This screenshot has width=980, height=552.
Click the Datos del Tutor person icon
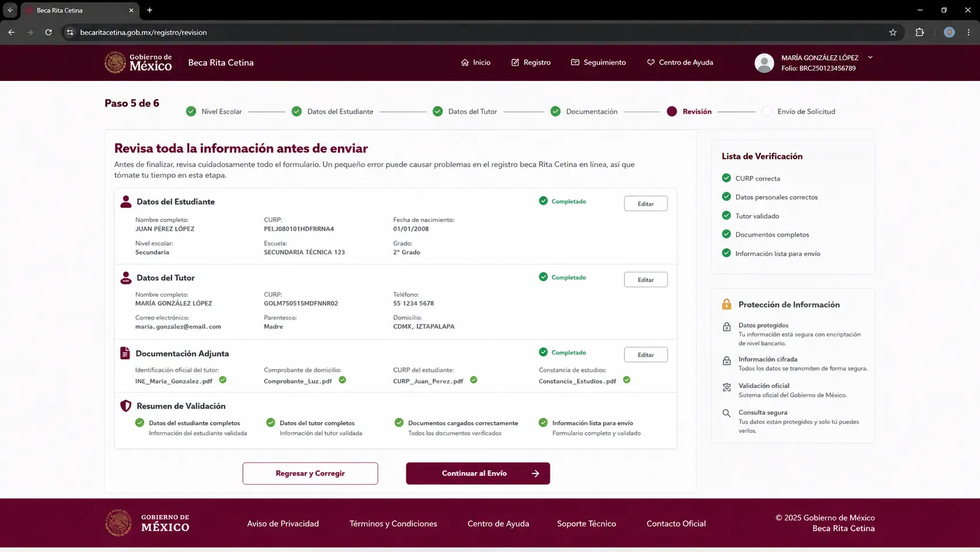(125, 278)
